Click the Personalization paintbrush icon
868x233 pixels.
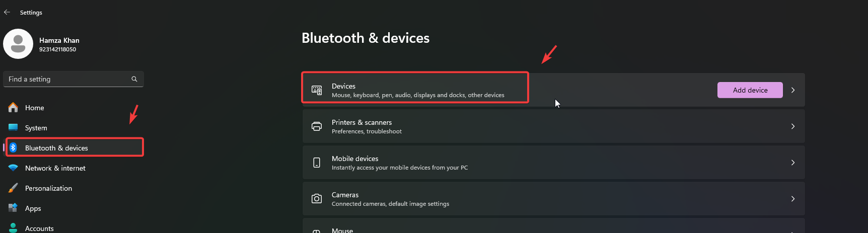(x=13, y=188)
